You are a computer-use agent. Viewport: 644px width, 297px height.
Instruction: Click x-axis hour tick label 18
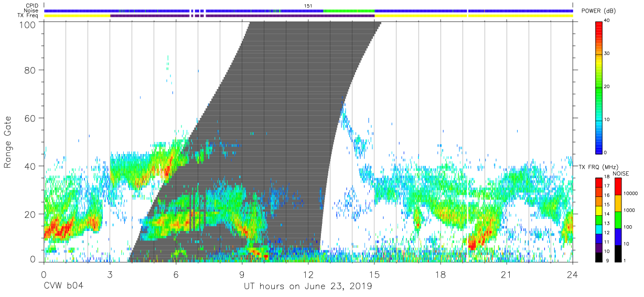click(441, 274)
